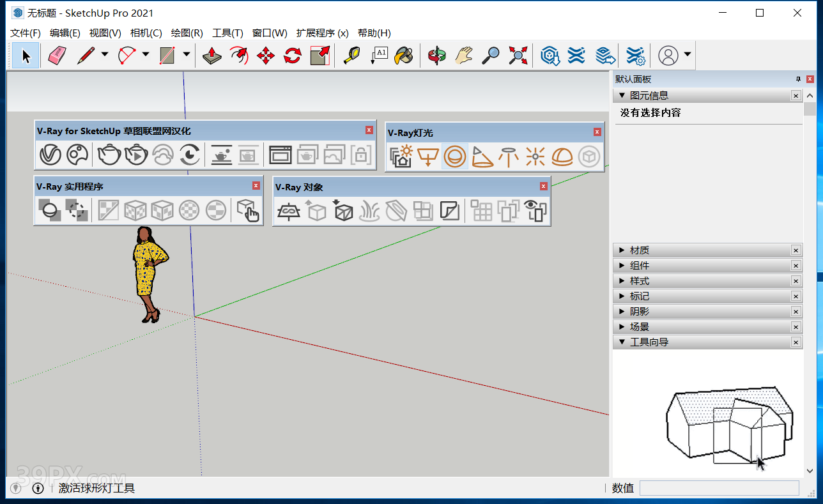Viewport: 823px width, 504px height.
Task: Activate the Orbit camera tool
Action: pyautogui.click(x=437, y=56)
